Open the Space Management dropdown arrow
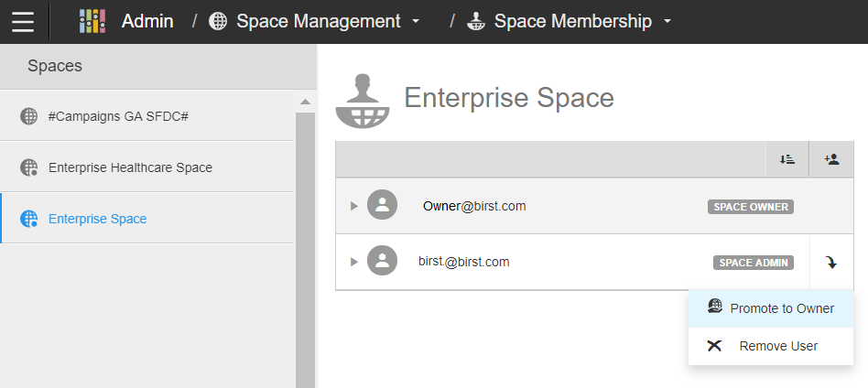 [417, 21]
